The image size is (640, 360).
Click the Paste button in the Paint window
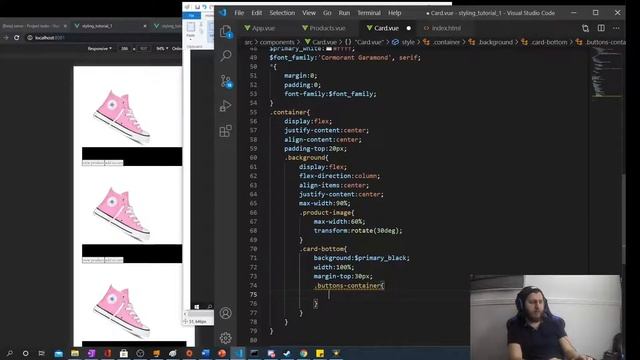coord(191,31)
